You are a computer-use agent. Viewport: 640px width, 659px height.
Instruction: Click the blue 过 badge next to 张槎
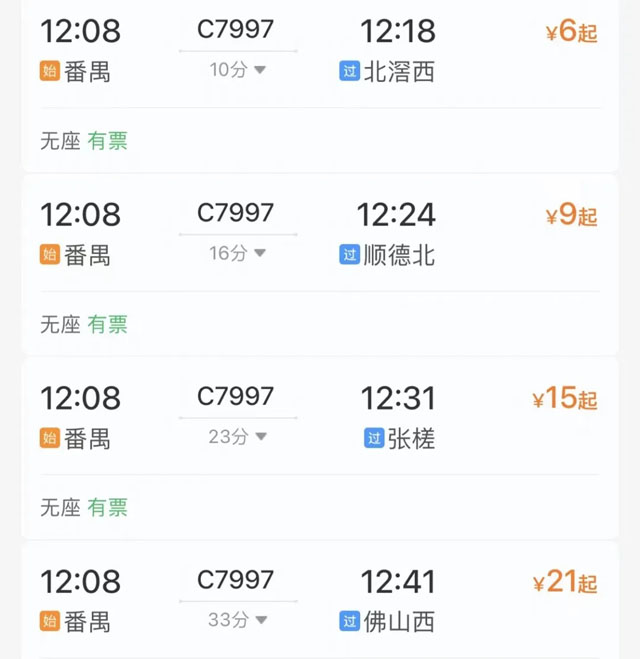(374, 438)
